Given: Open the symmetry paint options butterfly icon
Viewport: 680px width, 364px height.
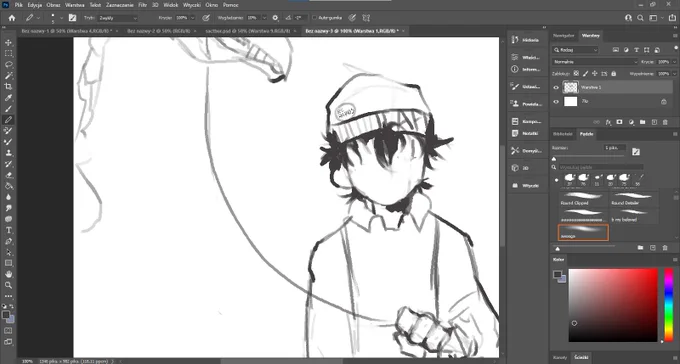Looking at the screenshot, I should pyautogui.click(x=366, y=18).
